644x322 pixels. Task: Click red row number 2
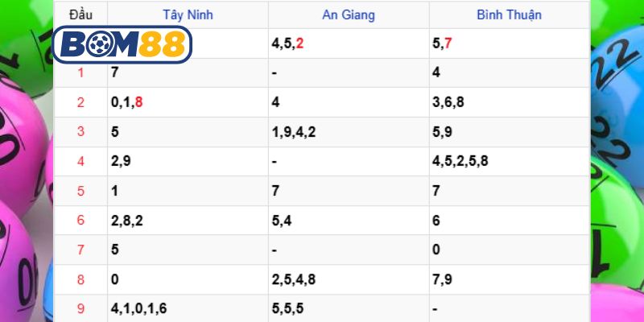tap(80, 102)
